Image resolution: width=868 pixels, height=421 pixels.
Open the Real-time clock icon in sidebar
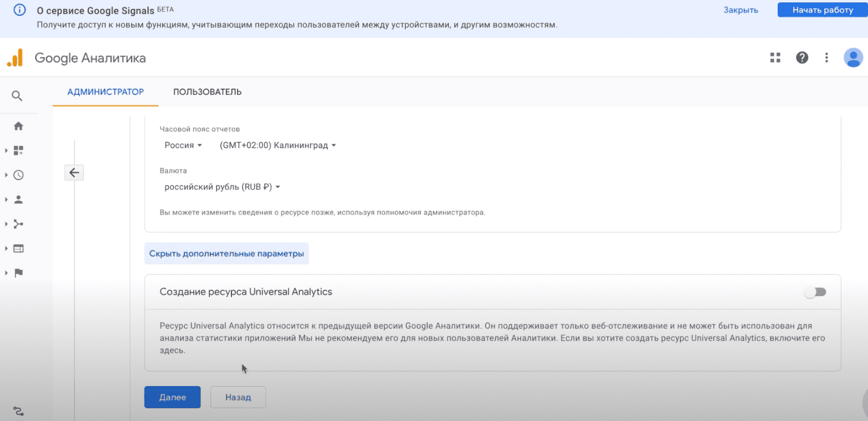point(18,175)
